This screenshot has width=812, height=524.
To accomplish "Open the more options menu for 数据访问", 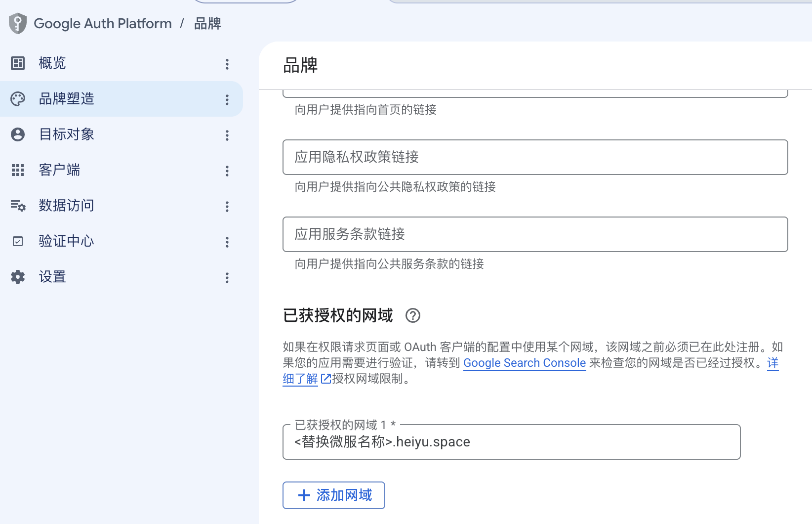I will coord(227,206).
